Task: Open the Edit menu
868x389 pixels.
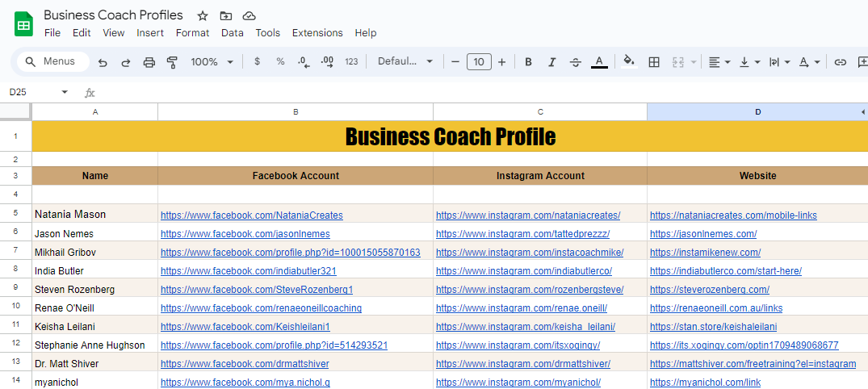Action: click(x=82, y=33)
